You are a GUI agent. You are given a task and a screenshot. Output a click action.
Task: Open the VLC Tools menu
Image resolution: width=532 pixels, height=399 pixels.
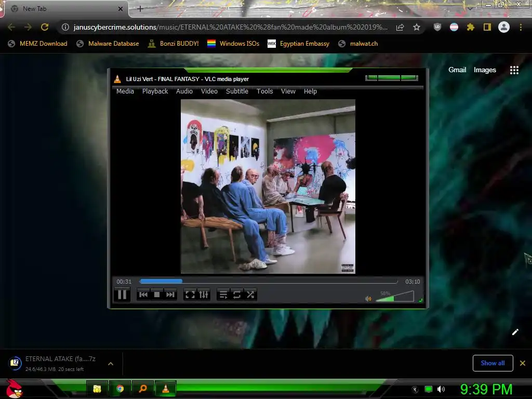pos(264,91)
